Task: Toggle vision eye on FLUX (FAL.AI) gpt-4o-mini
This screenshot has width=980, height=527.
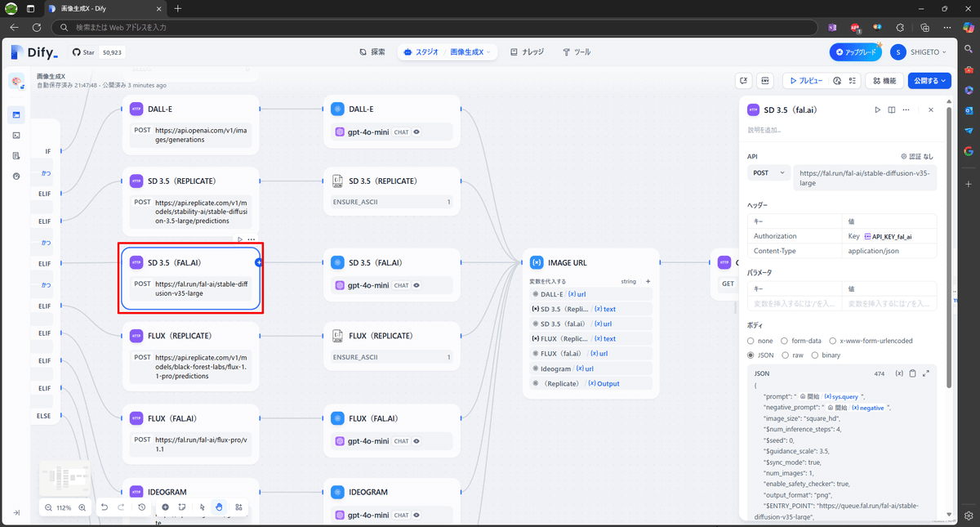Action: click(416, 441)
